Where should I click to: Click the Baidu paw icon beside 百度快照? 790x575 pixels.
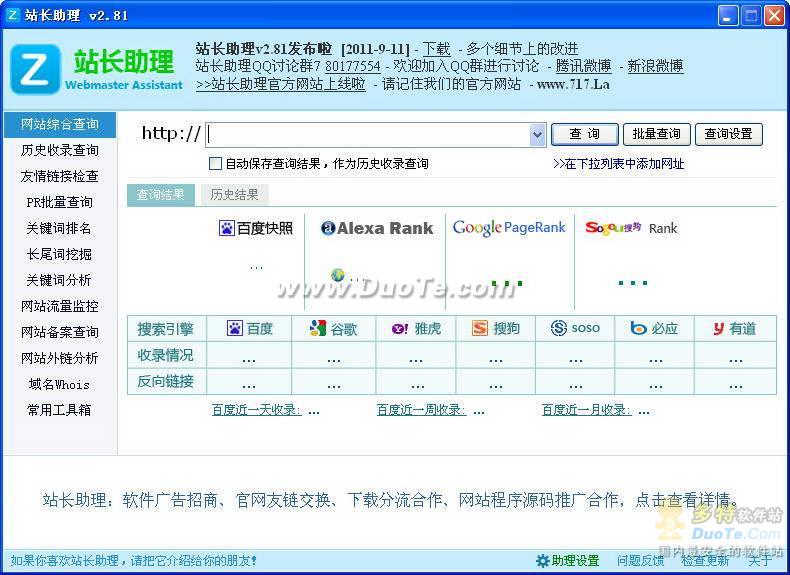pos(227,228)
